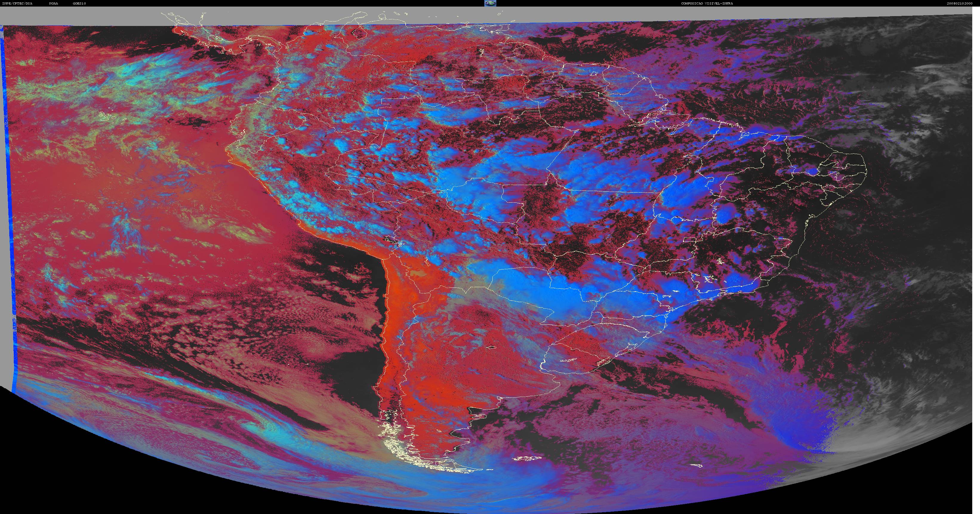Click the Lake Titicaca outline
Screen dimensions: 980x514
(x=392, y=240)
